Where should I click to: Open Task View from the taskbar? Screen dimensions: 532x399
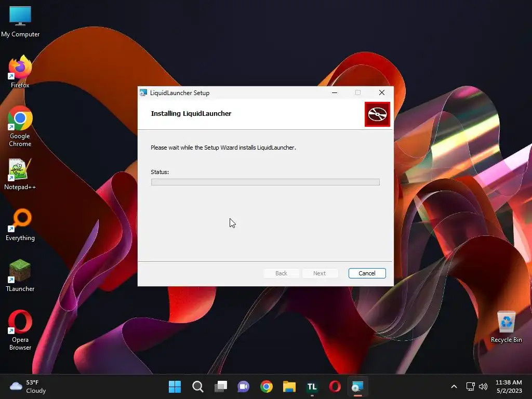click(220, 387)
